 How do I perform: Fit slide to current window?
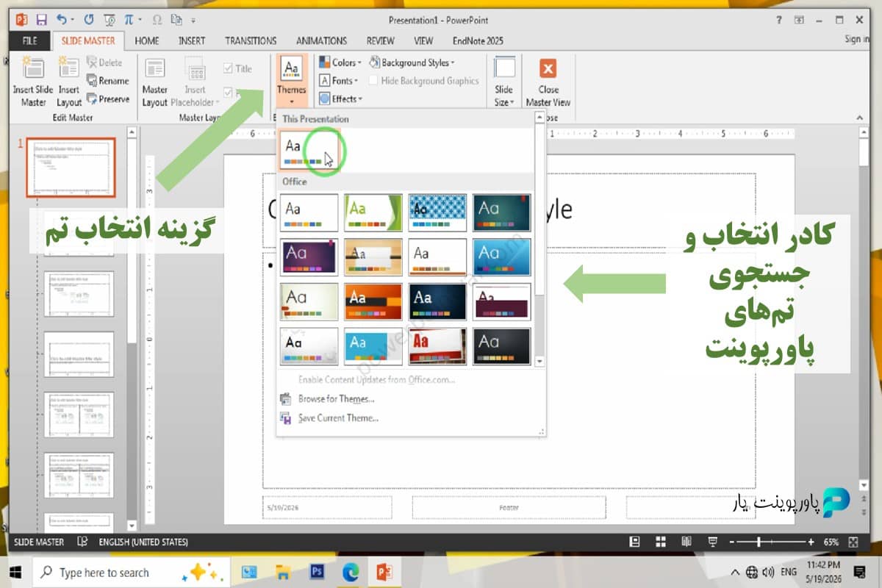[853, 542]
